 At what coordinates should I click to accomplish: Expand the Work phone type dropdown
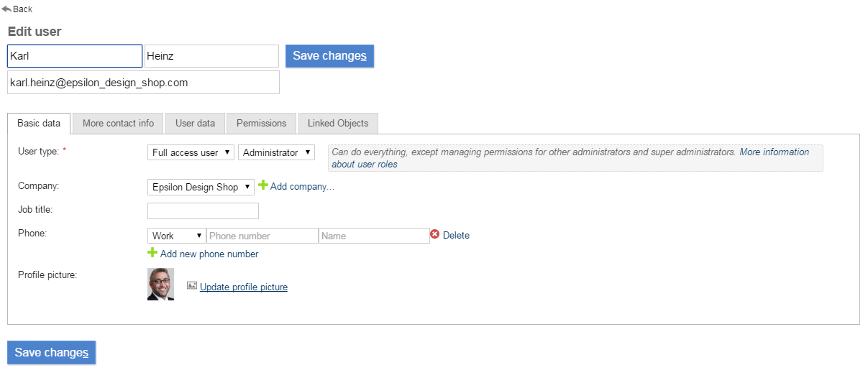(176, 236)
